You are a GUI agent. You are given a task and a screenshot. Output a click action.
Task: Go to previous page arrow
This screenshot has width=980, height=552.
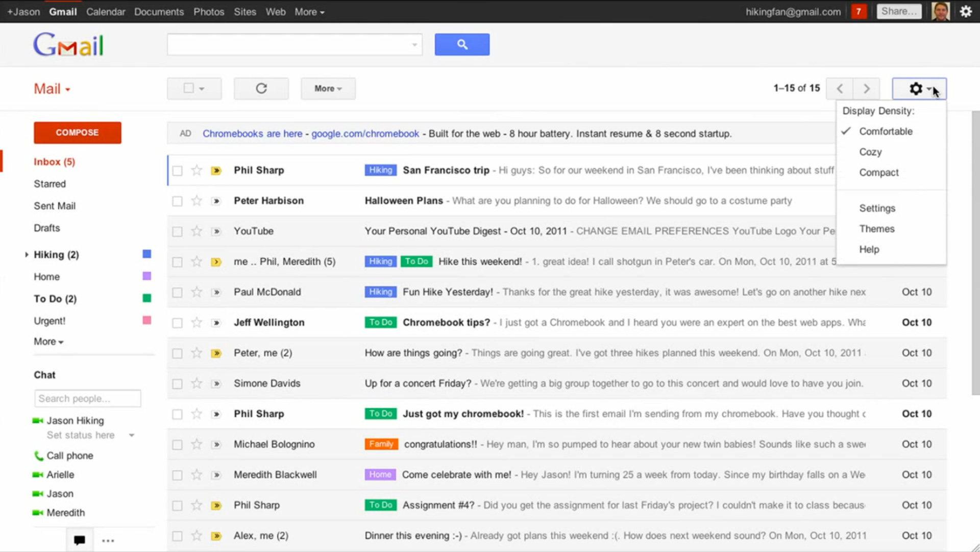pyautogui.click(x=840, y=88)
